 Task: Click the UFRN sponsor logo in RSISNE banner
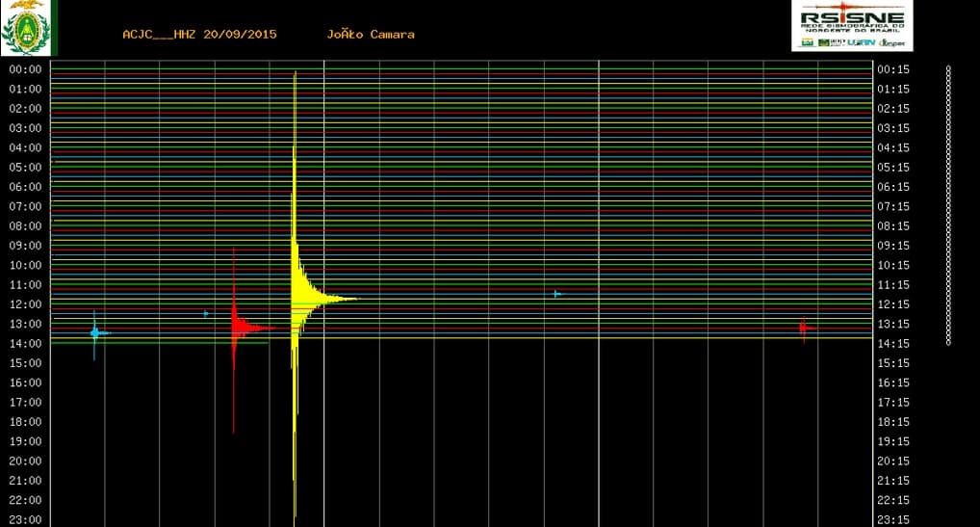(x=862, y=42)
